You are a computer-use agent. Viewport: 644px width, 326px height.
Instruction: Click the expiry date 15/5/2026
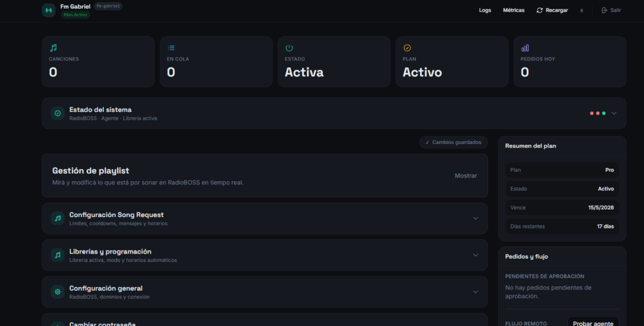601,208
